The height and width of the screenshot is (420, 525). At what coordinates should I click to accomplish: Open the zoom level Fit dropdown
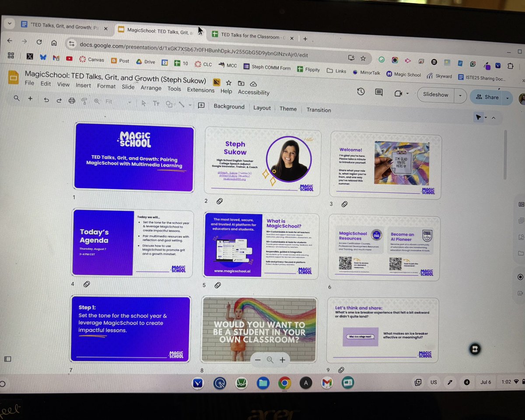tap(119, 102)
